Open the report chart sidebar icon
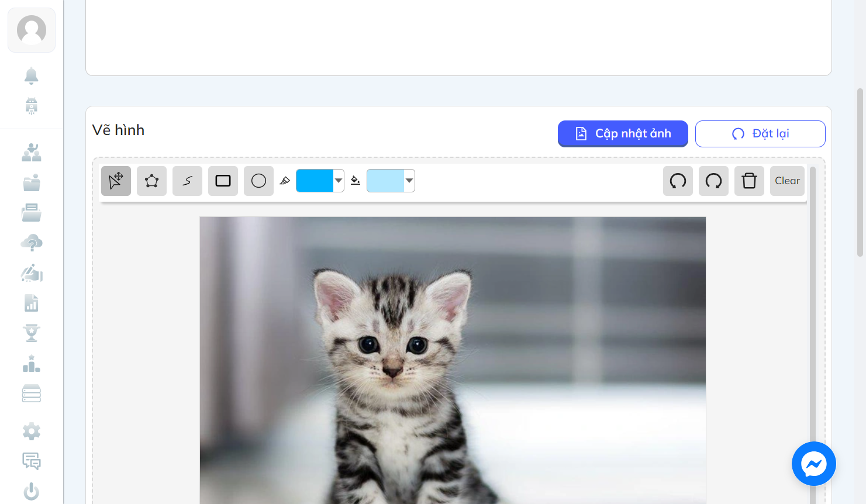Image resolution: width=866 pixels, height=504 pixels. click(32, 303)
